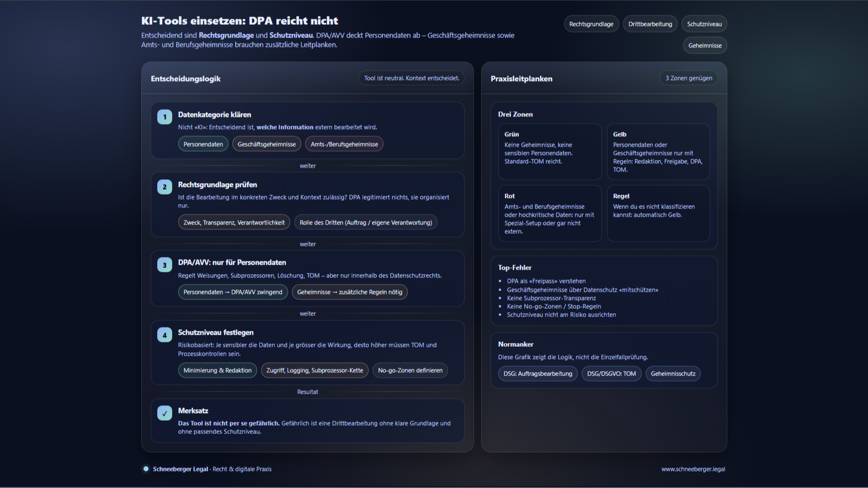Select the "Minimierung & Redaktion" chip
The height and width of the screenshot is (488, 868).
pos(217,370)
